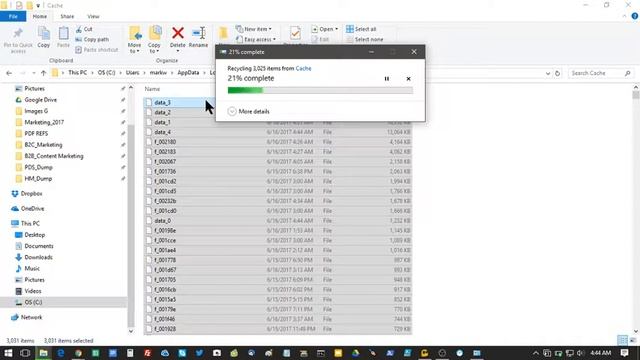Click markw in the address breadcrumb
Screen dimensions: 640x360
(158, 73)
